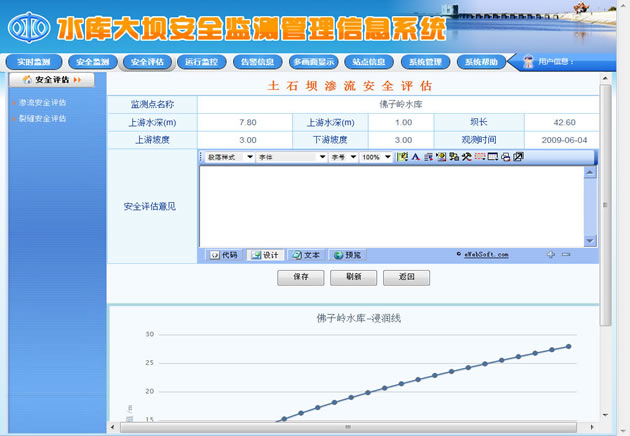Image resolution: width=630 pixels, height=436 pixels.
Task: Follow the eWebSoft.com link
Action: (486, 254)
